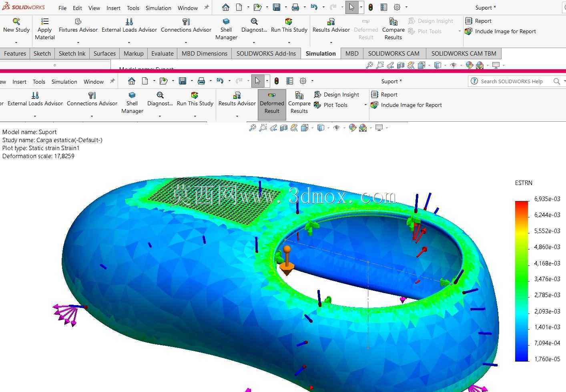The height and width of the screenshot is (392, 566).
Task: Open Connections Advisor in the upper toolbar
Action: (186, 26)
